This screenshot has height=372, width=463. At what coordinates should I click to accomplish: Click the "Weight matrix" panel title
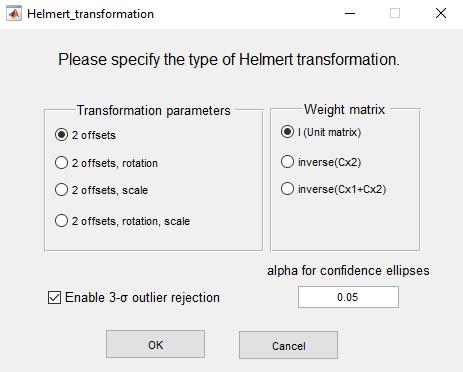[345, 109]
